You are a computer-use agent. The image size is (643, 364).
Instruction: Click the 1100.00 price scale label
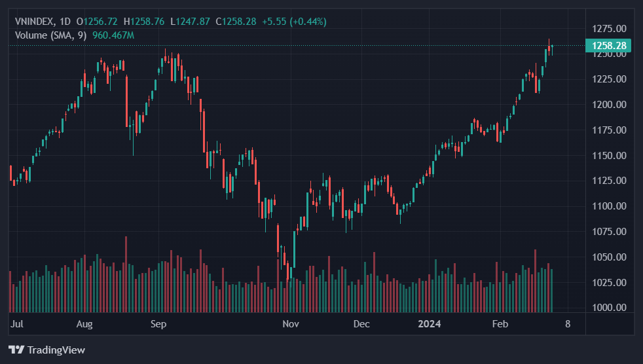(610, 206)
